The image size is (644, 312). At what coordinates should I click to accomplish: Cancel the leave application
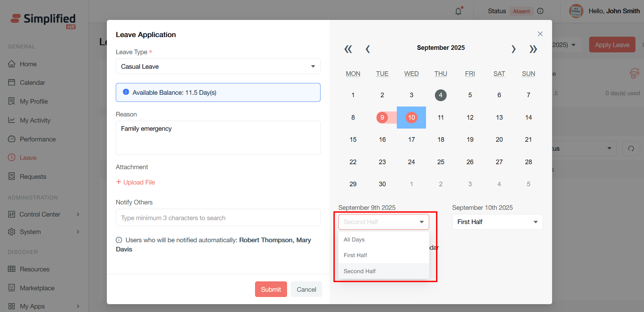[x=306, y=290]
